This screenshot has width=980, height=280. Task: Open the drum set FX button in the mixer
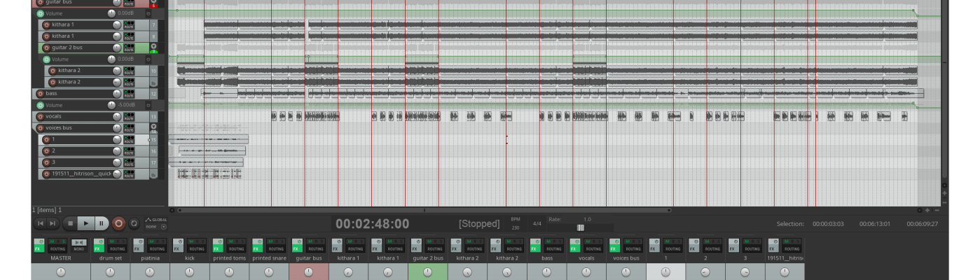pos(98,248)
